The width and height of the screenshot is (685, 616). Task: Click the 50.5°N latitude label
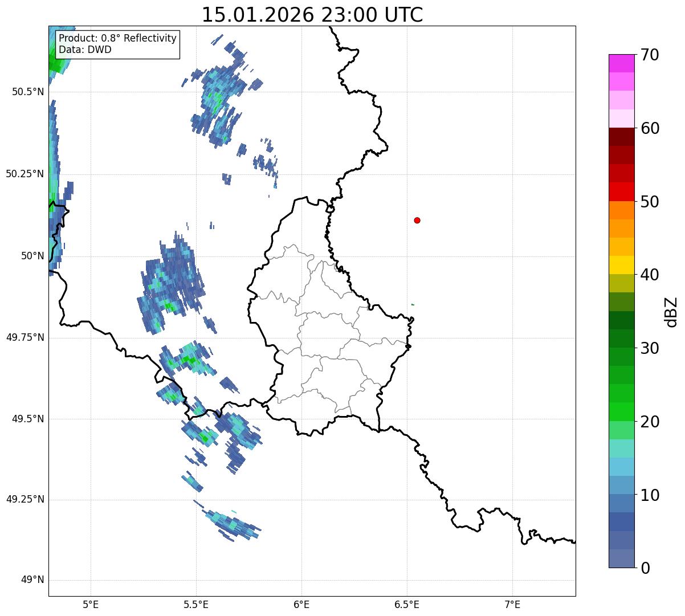pos(27,92)
